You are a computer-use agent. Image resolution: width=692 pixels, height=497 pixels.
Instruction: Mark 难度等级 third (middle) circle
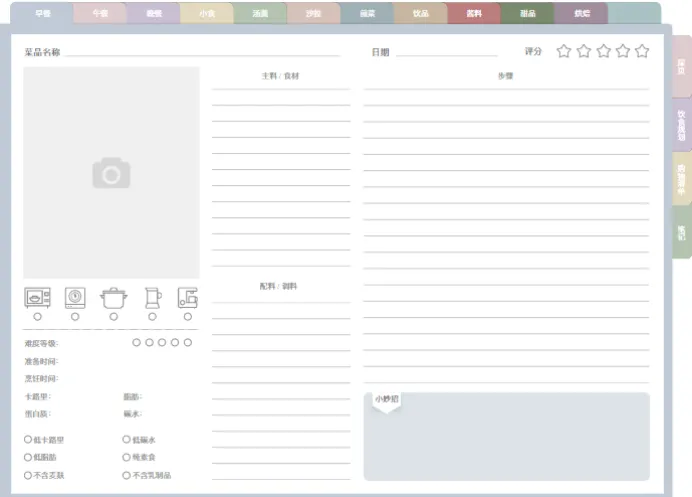click(x=162, y=343)
